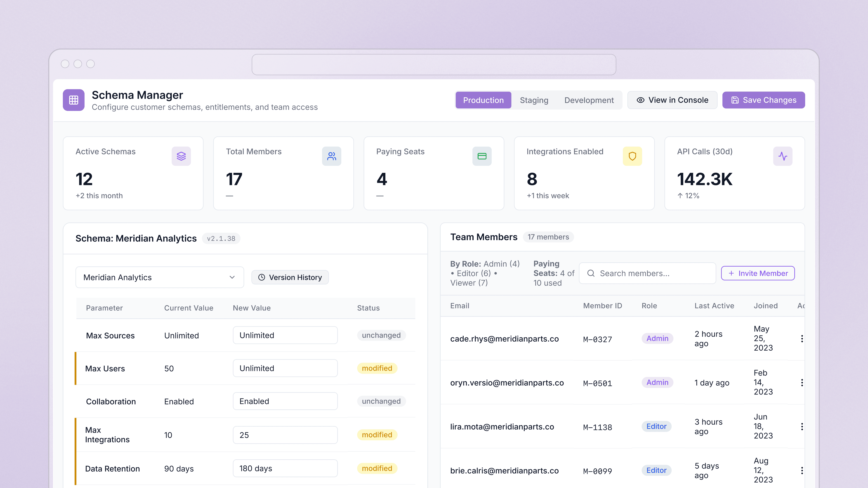Click member ID M-0327
The image size is (868, 488).
click(597, 339)
